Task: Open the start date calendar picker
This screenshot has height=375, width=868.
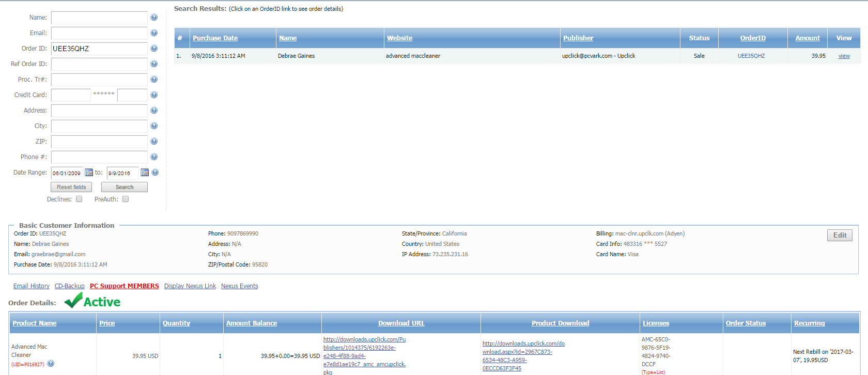Action: 89,173
